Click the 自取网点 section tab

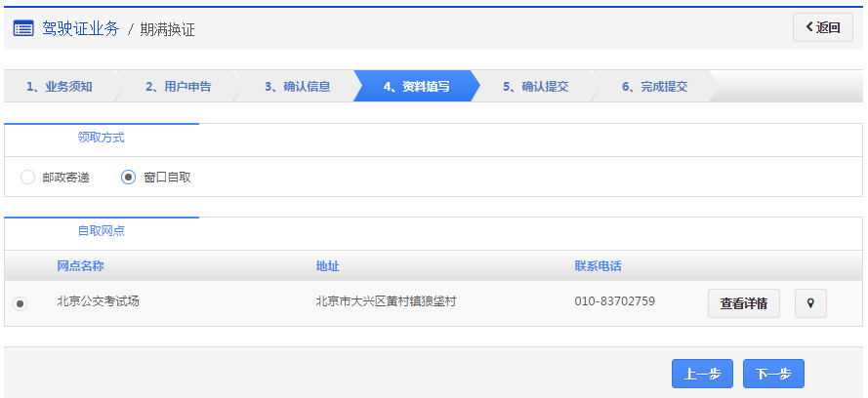point(102,232)
